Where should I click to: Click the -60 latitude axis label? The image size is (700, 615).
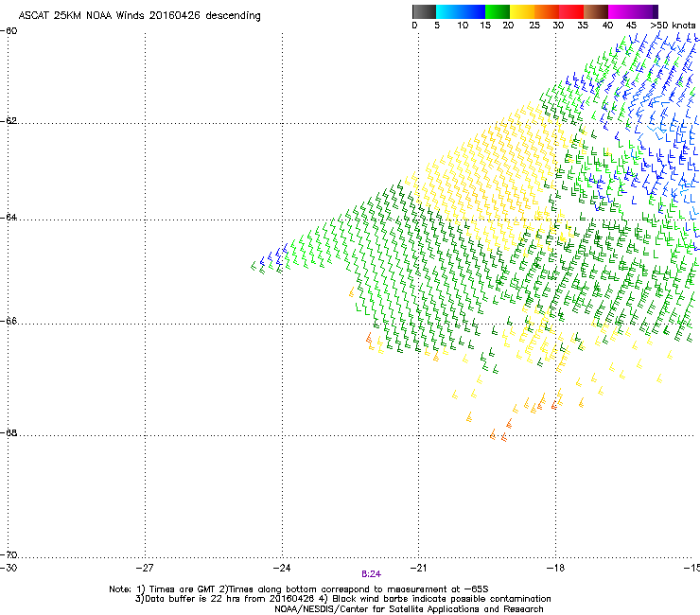click(x=9, y=31)
